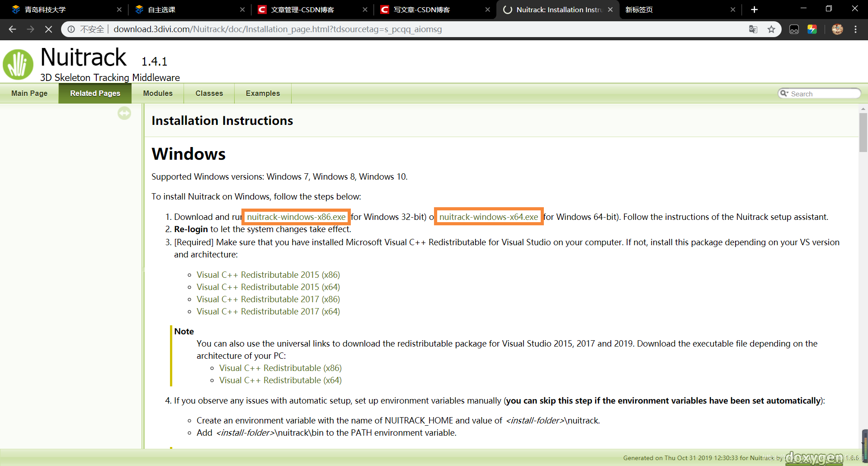Close the 写文章-CSDN博客 tab
The width and height of the screenshot is (868, 466).
pos(487,10)
